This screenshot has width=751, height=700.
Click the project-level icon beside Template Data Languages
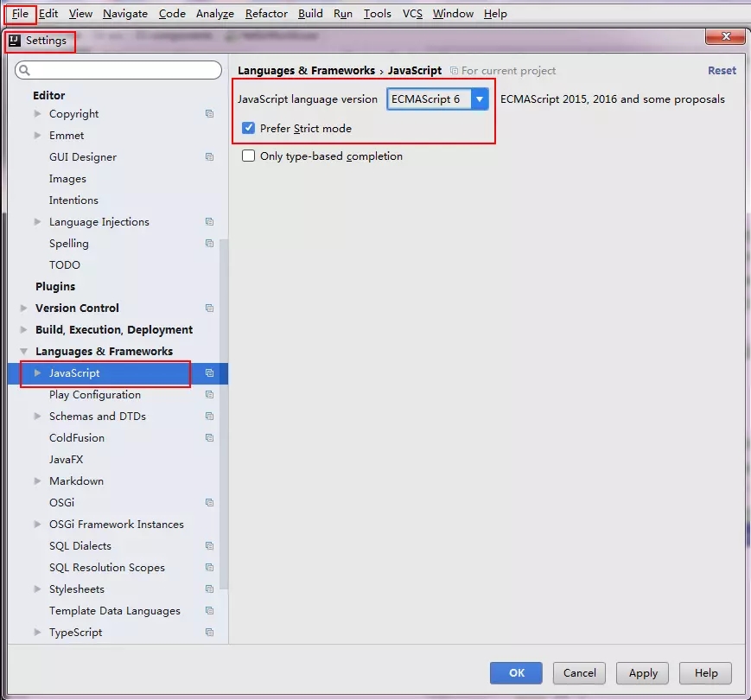pos(209,610)
